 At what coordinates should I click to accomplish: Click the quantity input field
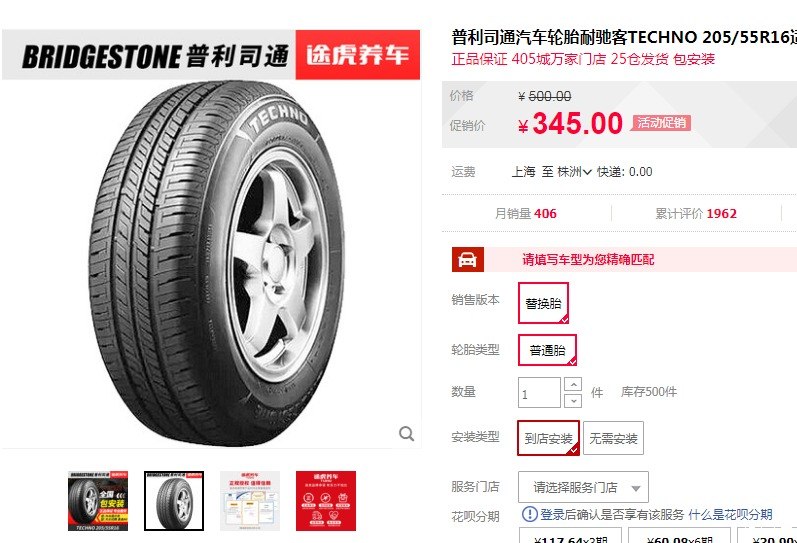pyautogui.click(x=539, y=393)
